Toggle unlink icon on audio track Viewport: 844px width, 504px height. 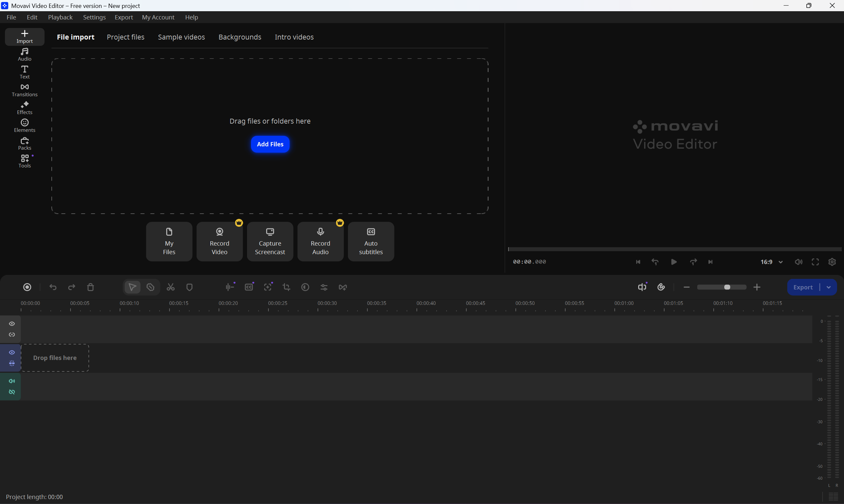(x=12, y=392)
